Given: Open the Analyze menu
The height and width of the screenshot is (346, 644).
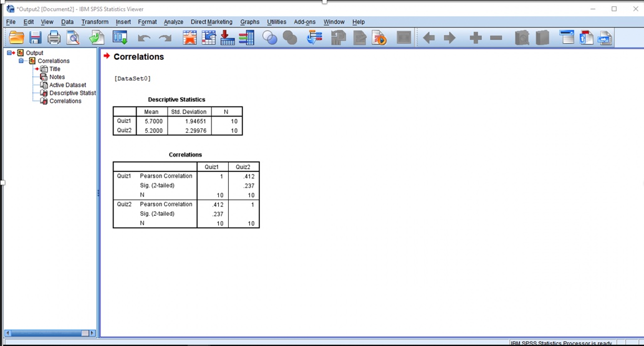Looking at the screenshot, I should [x=173, y=22].
